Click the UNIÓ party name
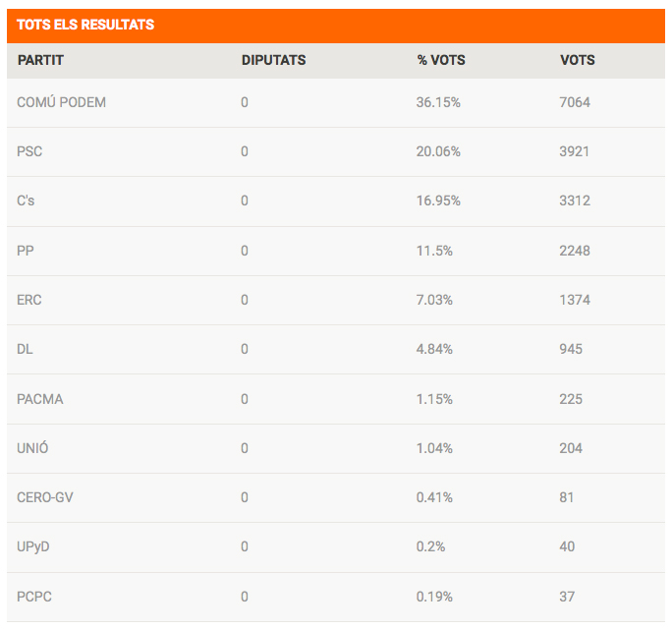The width and height of the screenshot is (672, 629). (x=32, y=448)
